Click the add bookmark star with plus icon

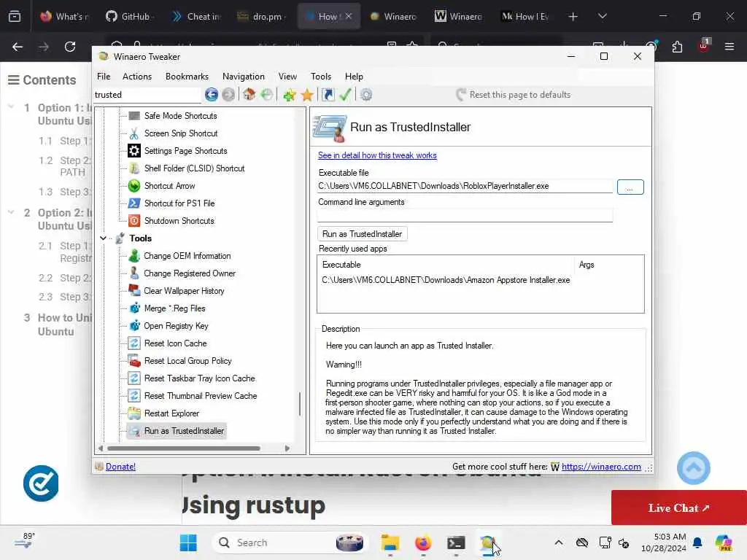(289, 95)
